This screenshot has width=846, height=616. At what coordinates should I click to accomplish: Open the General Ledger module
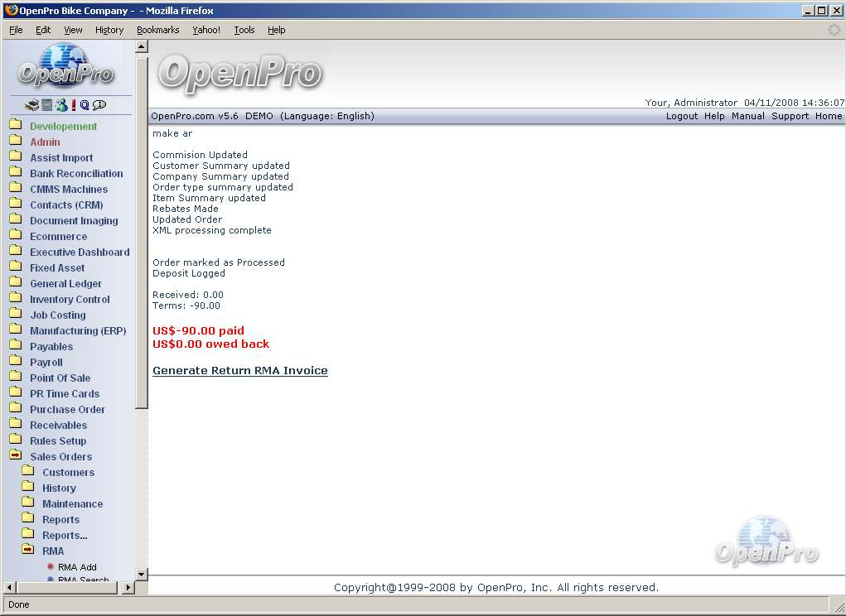(65, 283)
